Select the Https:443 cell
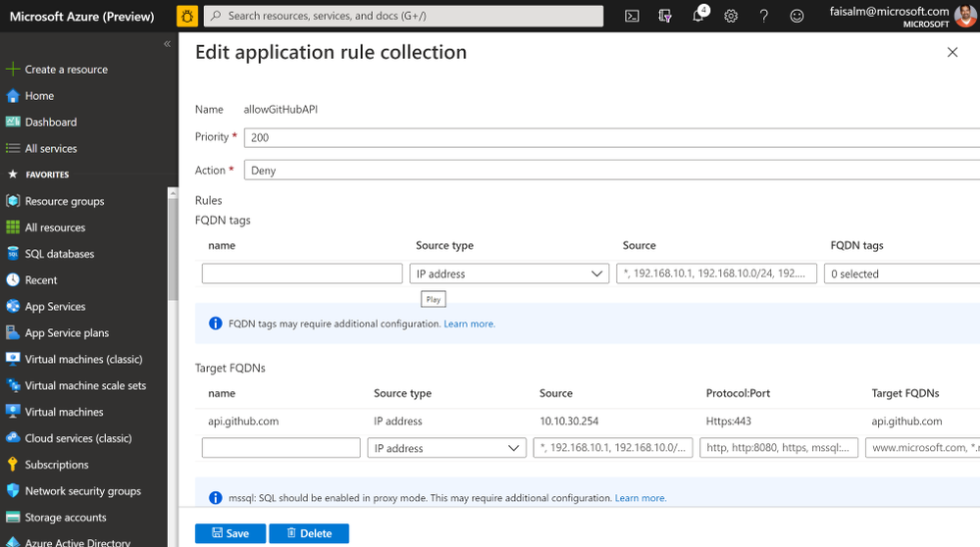Screen dimensions: 980x547 pos(728,421)
